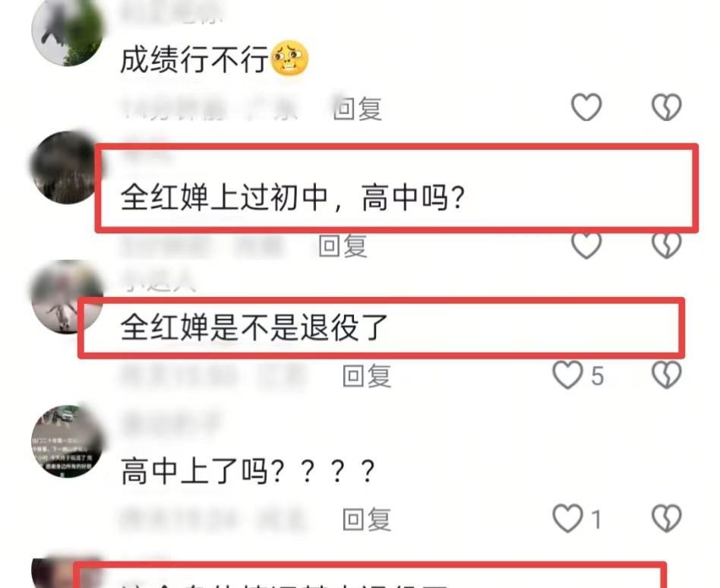
Task: Open avatar of the 退役 question commenter
Action: [67, 296]
